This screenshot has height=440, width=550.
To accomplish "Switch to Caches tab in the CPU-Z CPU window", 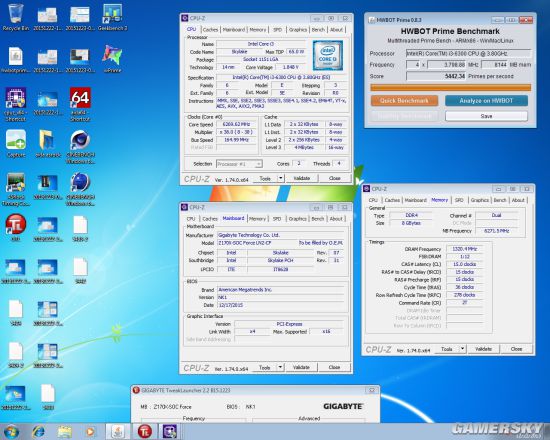I will 210,30.
